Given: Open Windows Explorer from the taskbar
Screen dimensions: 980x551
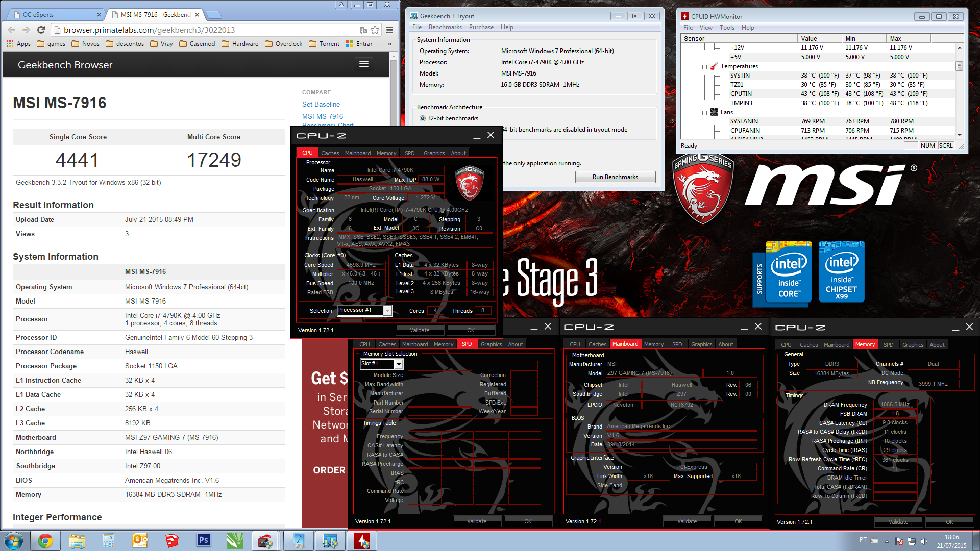Looking at the screenshot, I should (x=77, y=541).
